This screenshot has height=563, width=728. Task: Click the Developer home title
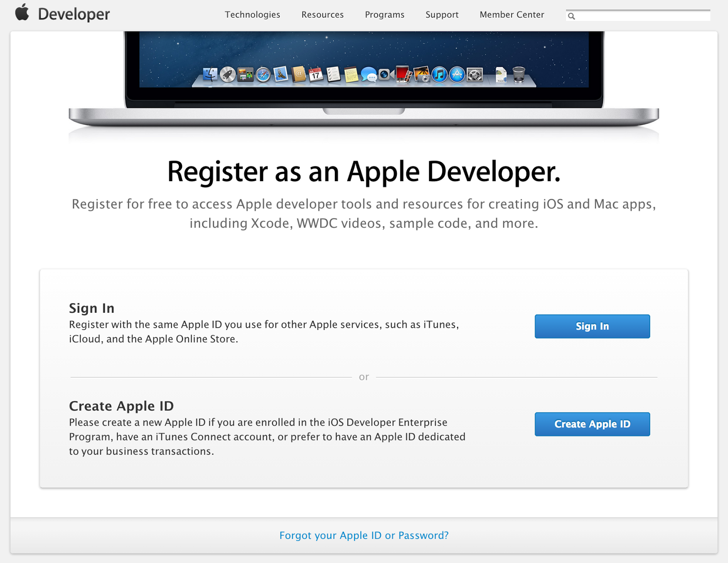[74, 14]
